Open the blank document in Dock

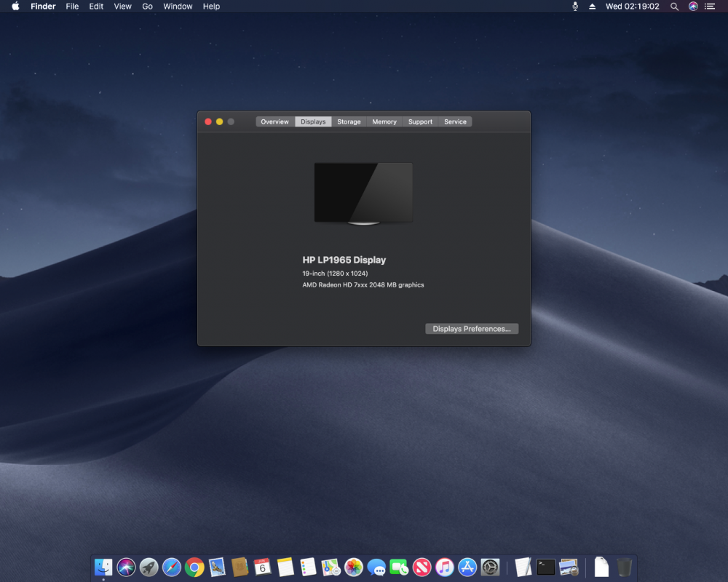pyautogui.click(x=601, y=567)
